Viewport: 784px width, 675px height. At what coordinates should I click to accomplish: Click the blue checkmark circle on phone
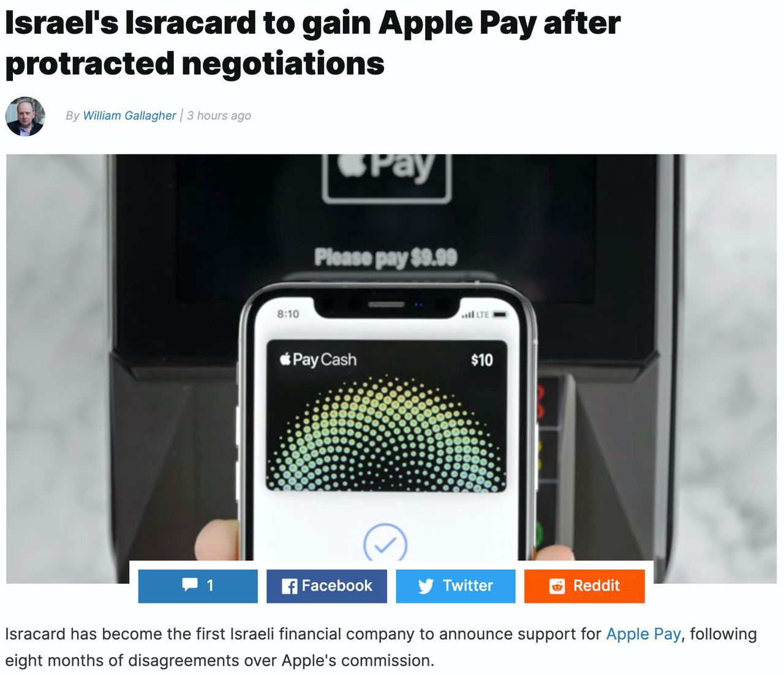tap(385, 543)
